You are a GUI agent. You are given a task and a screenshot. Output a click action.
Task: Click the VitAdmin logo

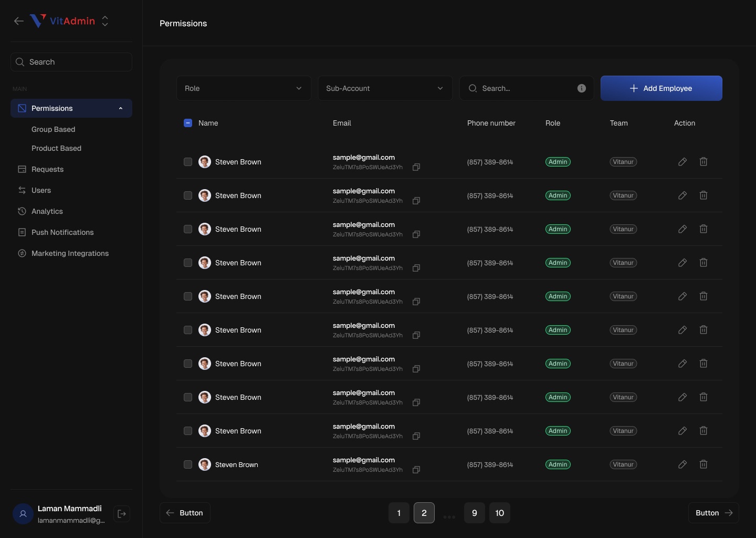[x=62, y=21]
